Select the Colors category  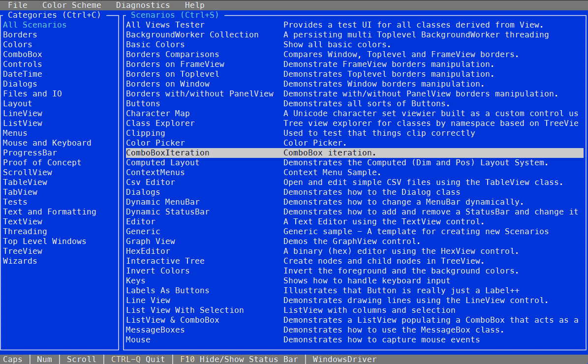17,44
